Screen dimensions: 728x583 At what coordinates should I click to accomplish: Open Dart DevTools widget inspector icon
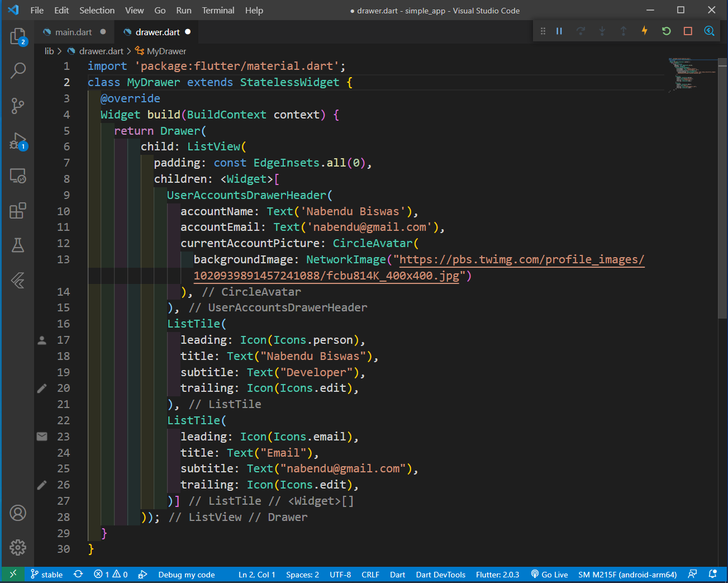click(709, 31)
